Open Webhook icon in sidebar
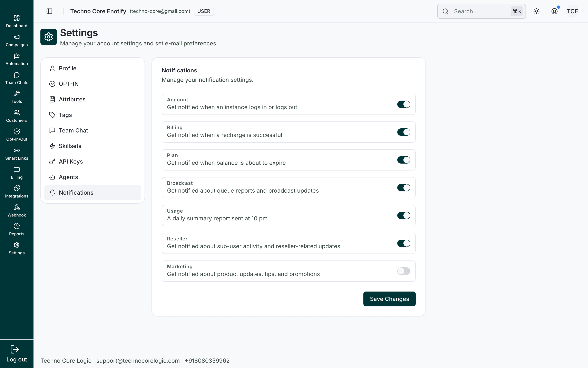Image resolution: width=588 pixels, height=368 pixels. [x=17, y=207]
